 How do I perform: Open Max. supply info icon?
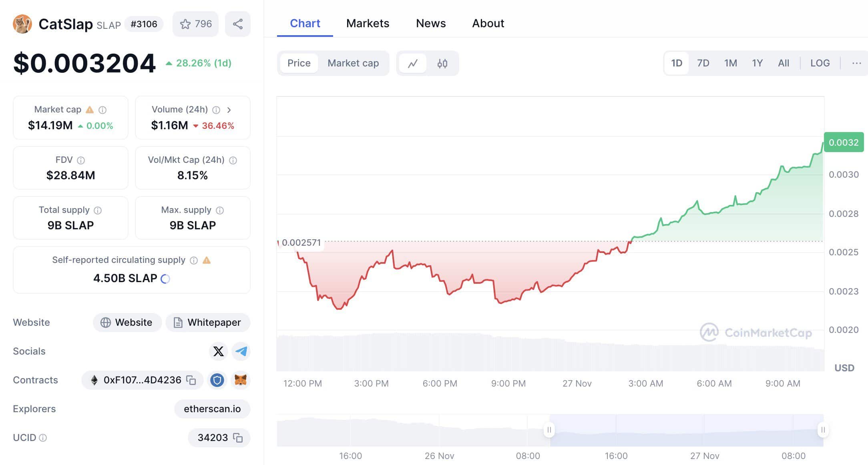(x=220, y=210)
